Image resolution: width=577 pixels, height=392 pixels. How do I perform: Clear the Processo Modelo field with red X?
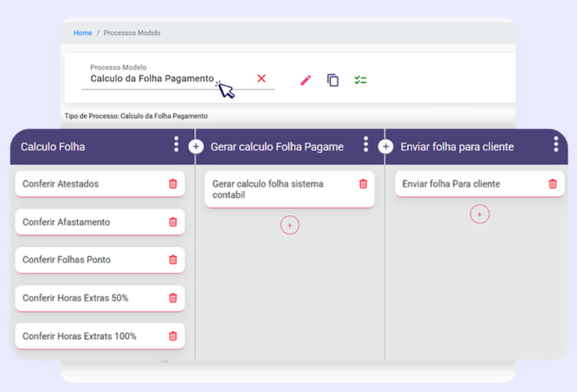point(262,79)
